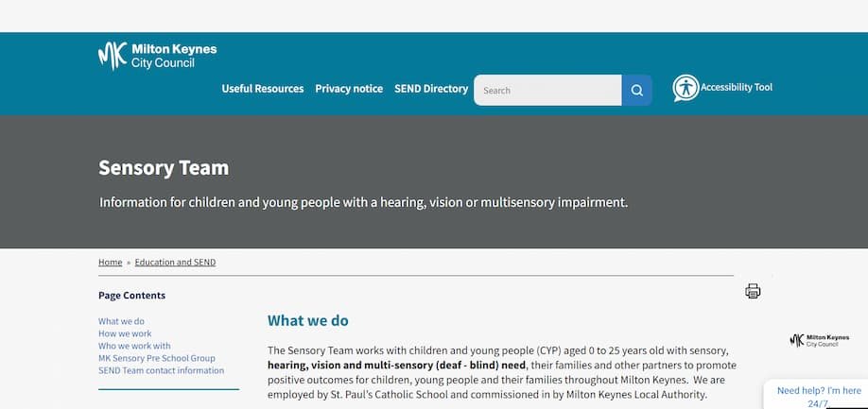Viewport: 868px width, 409px height.
Task: Click the bold text 'hearing, vision and multi-sensory'
Action: [x=350, y=366]
